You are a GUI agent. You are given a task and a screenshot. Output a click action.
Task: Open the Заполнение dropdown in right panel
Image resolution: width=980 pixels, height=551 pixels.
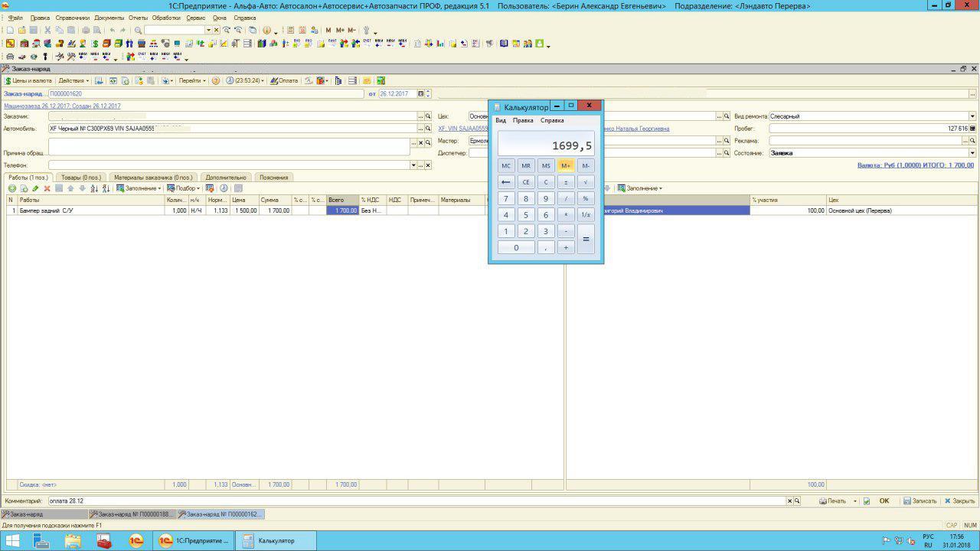(x=640, y=188)
